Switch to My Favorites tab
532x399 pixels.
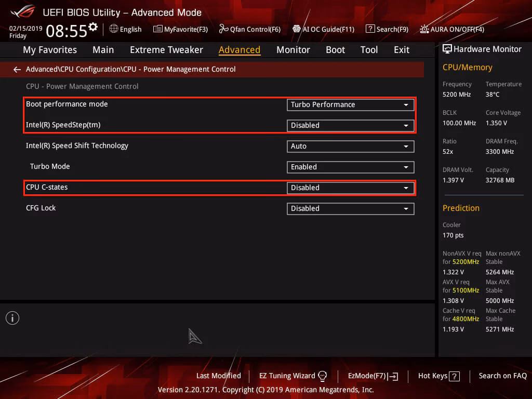coord(50,50)
